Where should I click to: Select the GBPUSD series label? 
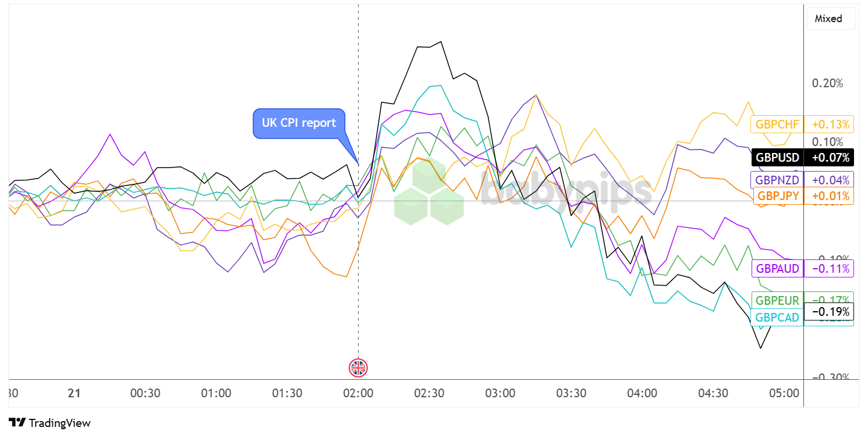pos(777,157)
